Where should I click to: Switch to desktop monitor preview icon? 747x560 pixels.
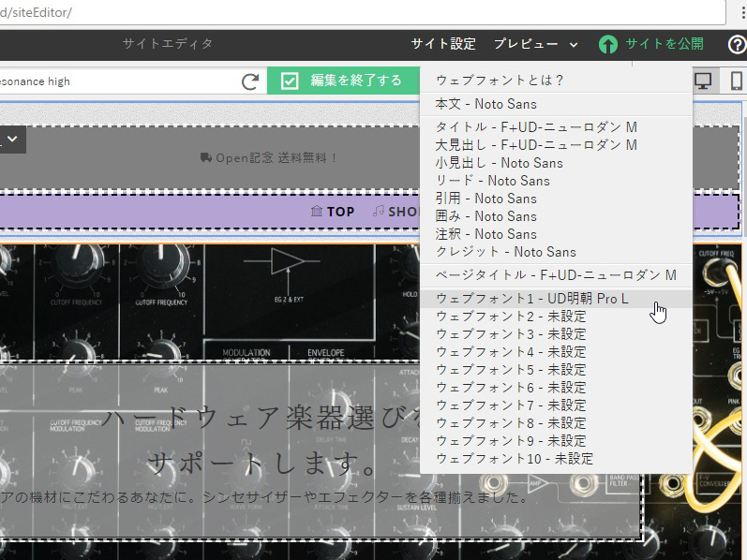click(x=703, y=81)
